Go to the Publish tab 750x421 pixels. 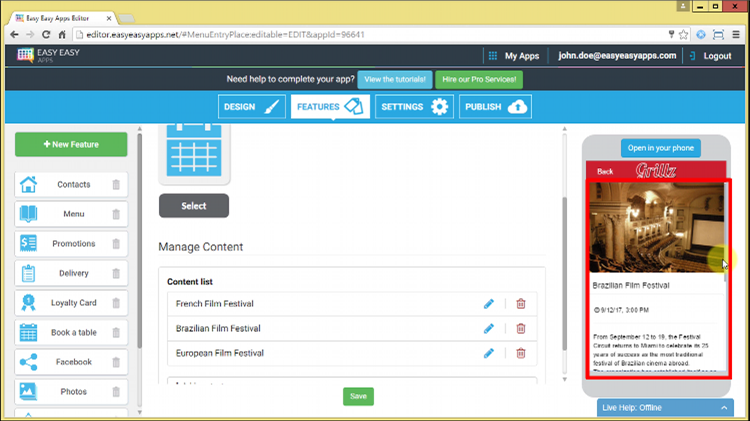[x=494, y=107]
